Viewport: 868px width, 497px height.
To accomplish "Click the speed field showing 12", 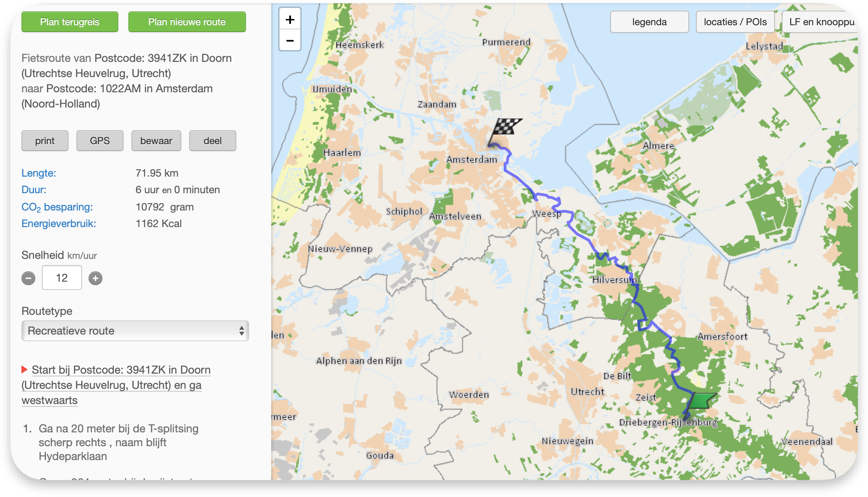I will (x=62, y=278).
